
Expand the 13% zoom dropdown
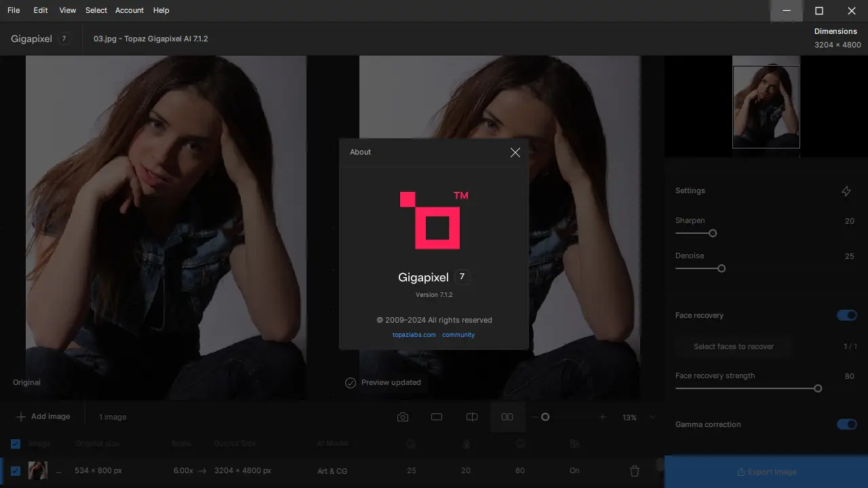click(653, 418)
